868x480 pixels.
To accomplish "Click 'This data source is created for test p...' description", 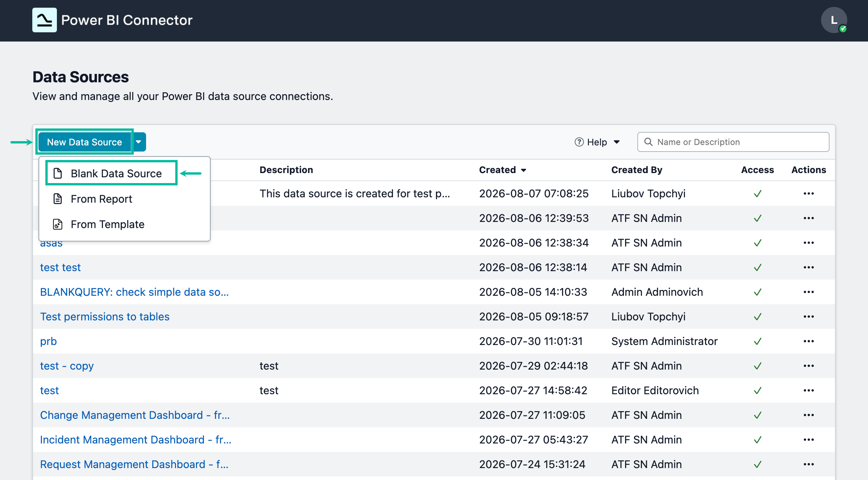I will (355, 193).
